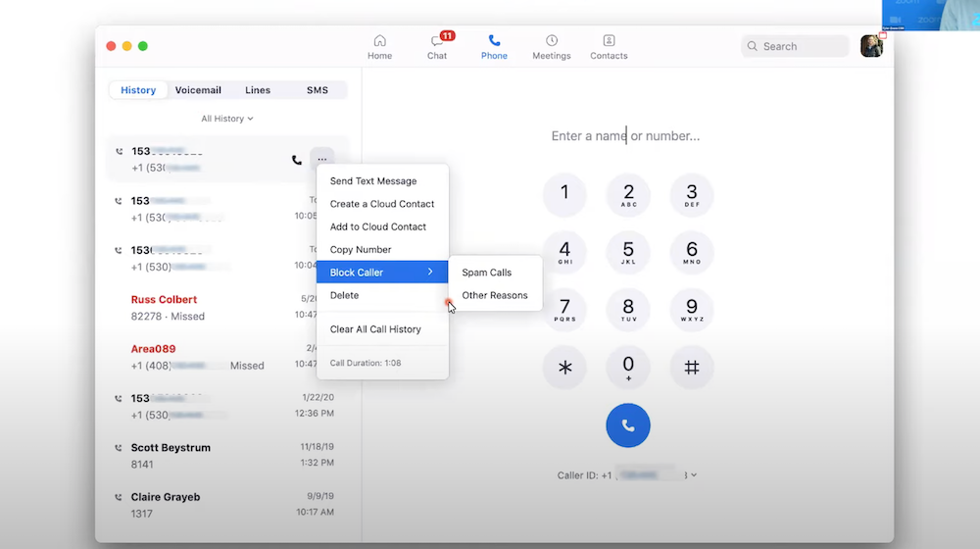Dial keypad digit 4 GHI
Image resolution: width=980 pixels, height=549 pixels.
tap(564, 252)
